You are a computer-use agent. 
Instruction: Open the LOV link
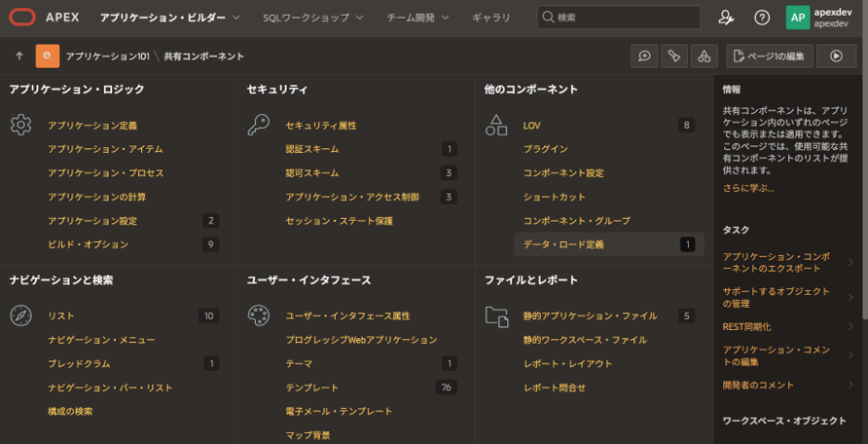[x=532, y=126]
